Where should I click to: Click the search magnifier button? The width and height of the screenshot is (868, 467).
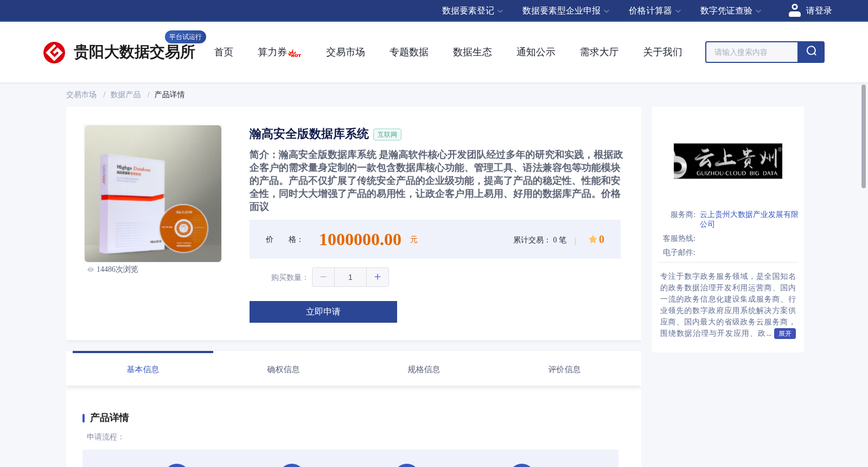tap(811, 52)
